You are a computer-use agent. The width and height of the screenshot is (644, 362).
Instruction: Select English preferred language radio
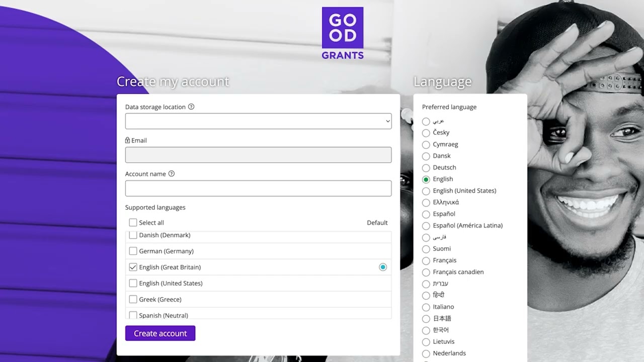(x=426, y=179)
